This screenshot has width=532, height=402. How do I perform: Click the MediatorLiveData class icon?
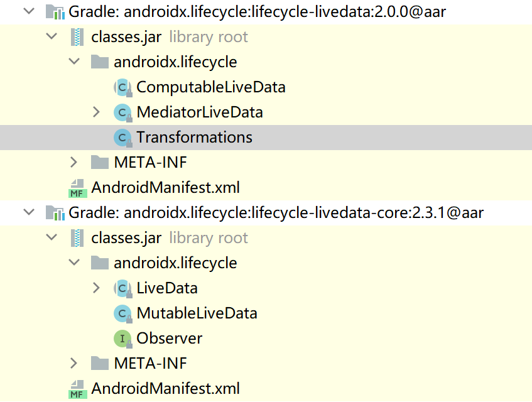[x=122, y=112]
